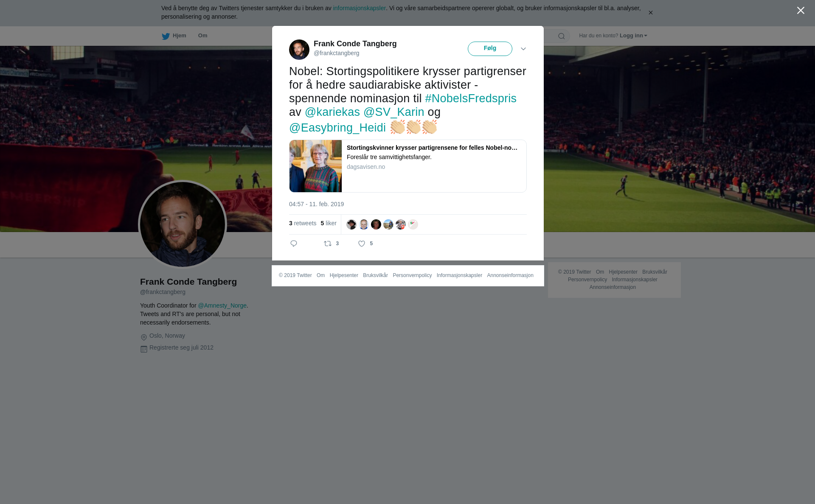This screenshot has height=504, width=815.
Task: Click the Twitter bird Hjem icon
Action: point(166,36)
